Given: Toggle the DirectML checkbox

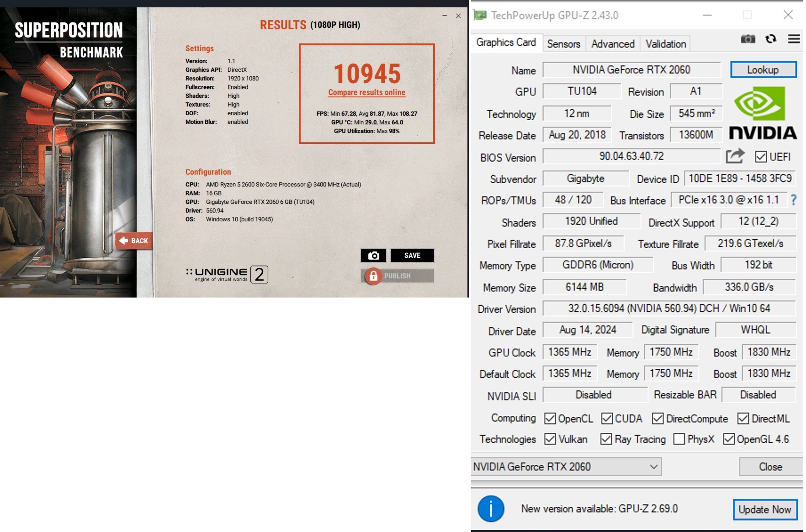Looking at the screenshot, I should tap(743, 419).
